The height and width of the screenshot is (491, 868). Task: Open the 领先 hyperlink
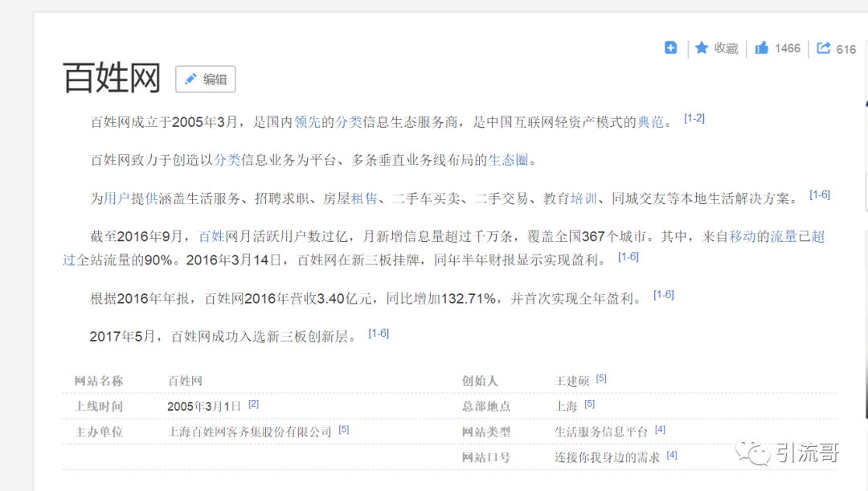(308, 122)
